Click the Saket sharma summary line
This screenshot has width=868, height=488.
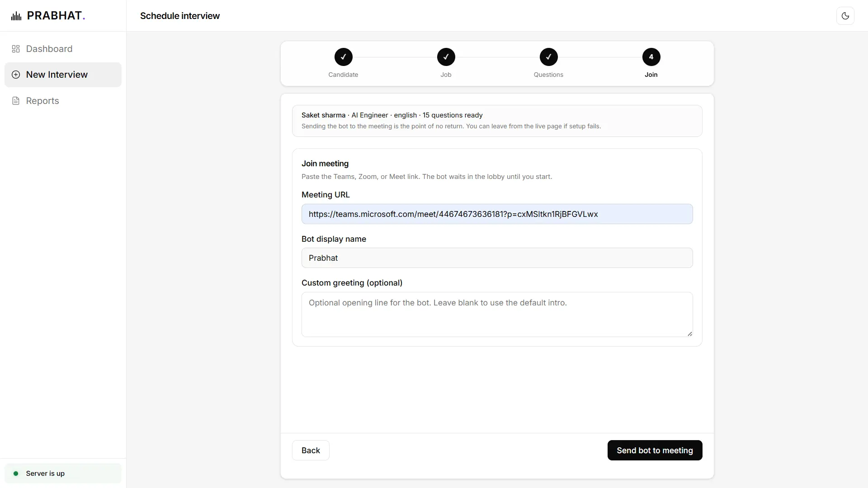[392, 115]
